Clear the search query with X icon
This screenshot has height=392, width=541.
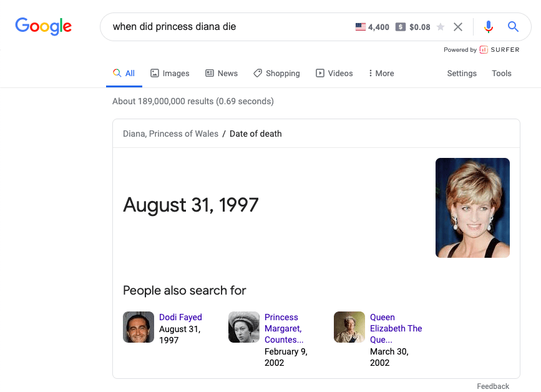(x=458, y=27)
